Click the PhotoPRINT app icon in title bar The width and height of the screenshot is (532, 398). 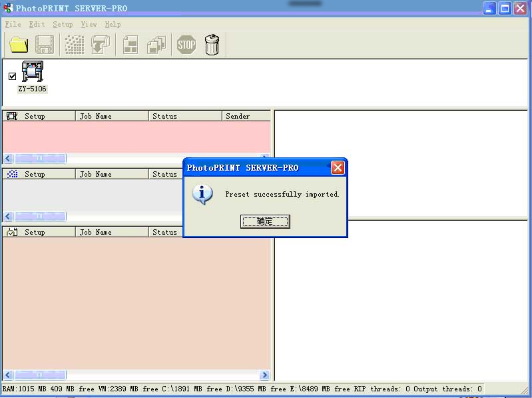coord(8,8)
